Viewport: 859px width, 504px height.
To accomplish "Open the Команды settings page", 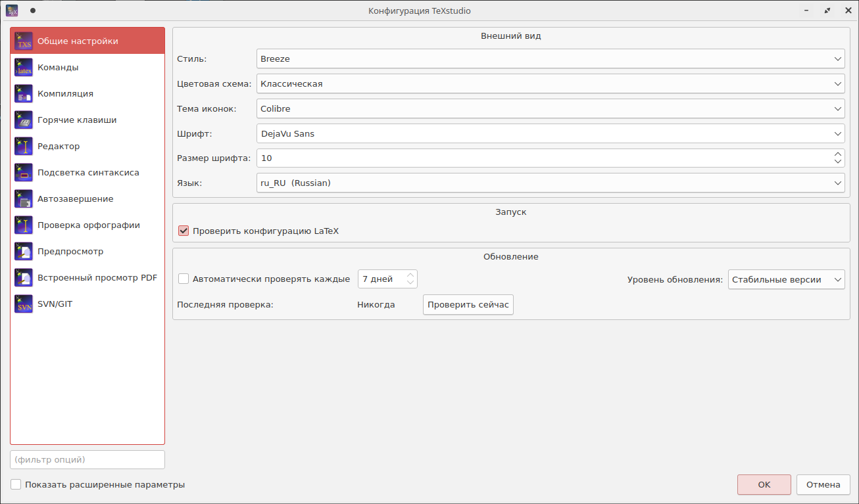I will [x=87, y=67].
